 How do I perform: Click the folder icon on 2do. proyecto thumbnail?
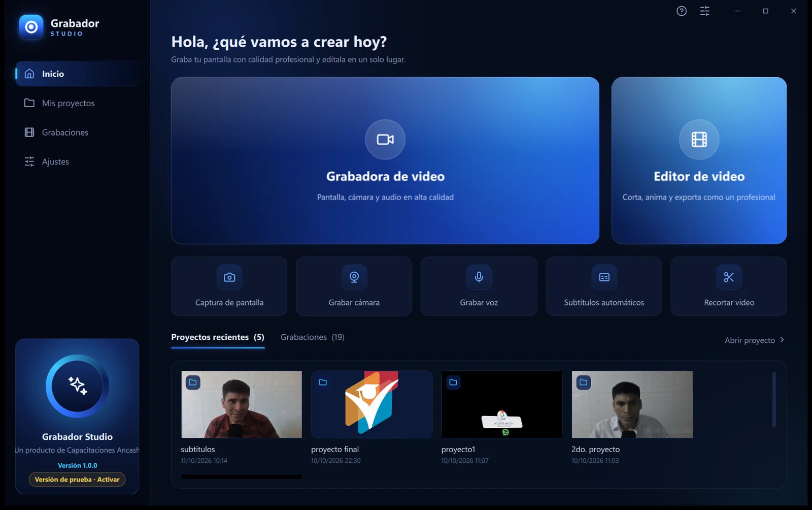click(x=584, y=382)
